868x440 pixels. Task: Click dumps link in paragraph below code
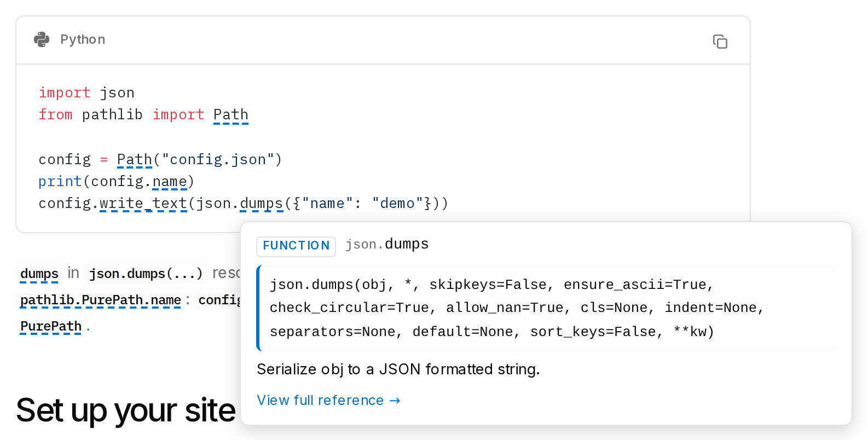pos(39,274)
